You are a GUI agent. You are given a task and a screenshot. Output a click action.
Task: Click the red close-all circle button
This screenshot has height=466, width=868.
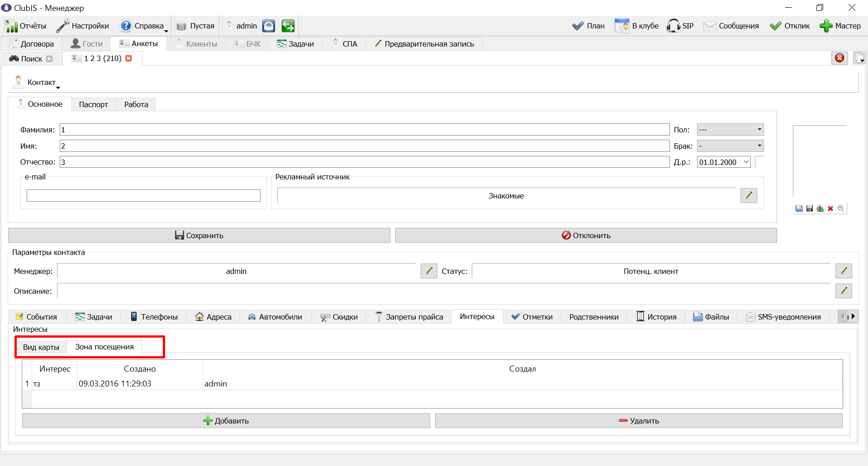point(840,58)
